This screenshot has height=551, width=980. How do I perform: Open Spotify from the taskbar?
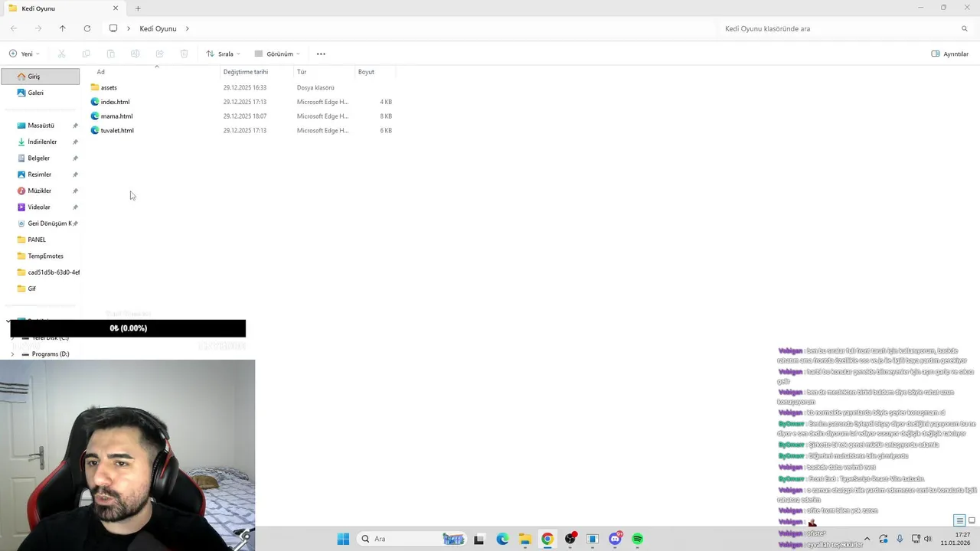637,539
